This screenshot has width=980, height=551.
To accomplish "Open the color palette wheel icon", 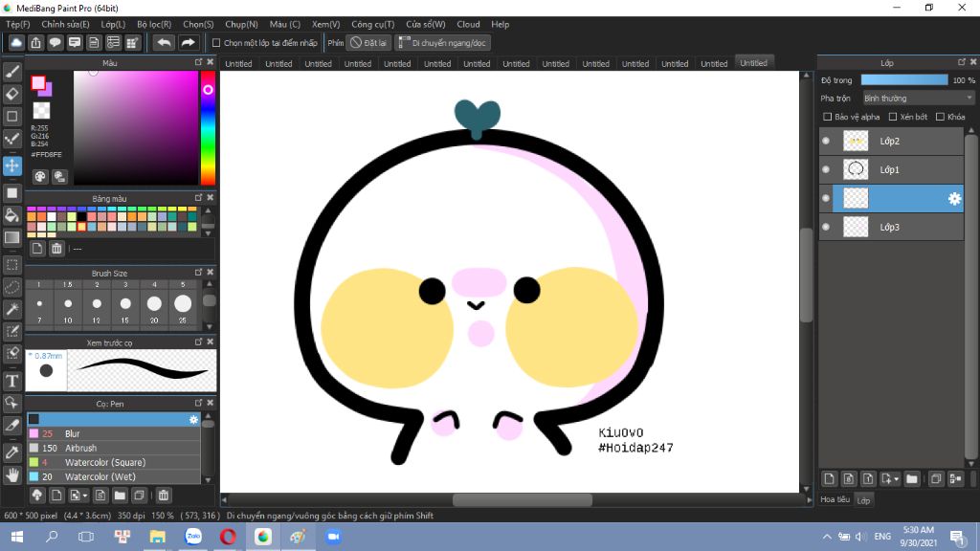I will click(40, 176).
